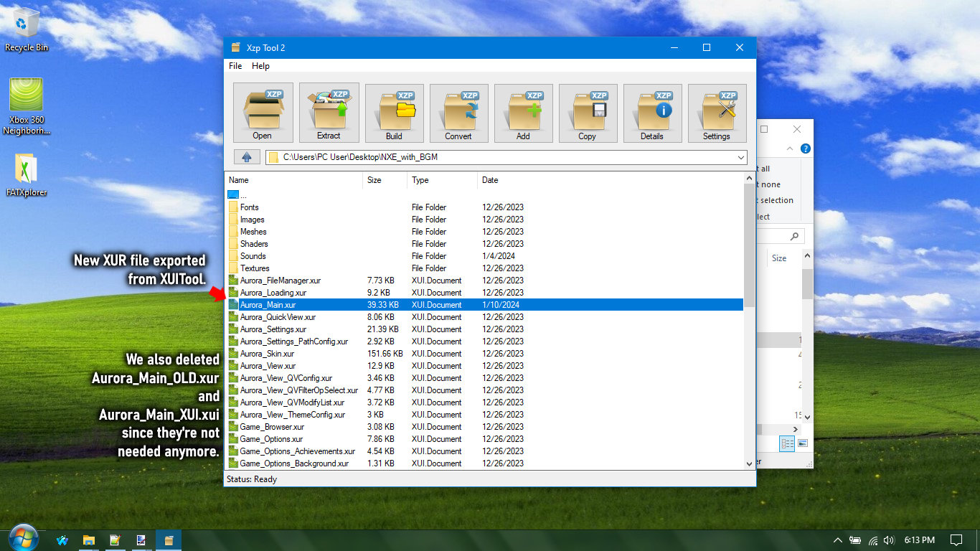Select the highlighted Aurora_Main.xur file
The image size is (980, 551).
point(484,305)
